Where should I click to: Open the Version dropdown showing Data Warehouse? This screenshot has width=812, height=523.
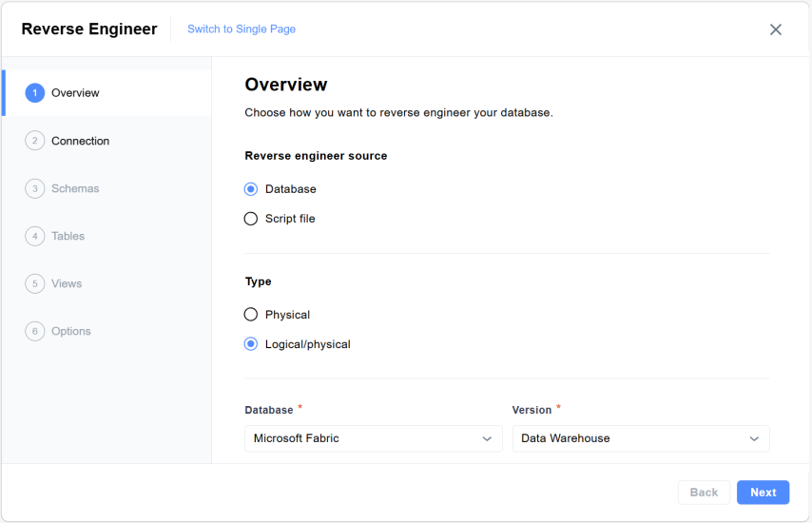tap(641, 438)
